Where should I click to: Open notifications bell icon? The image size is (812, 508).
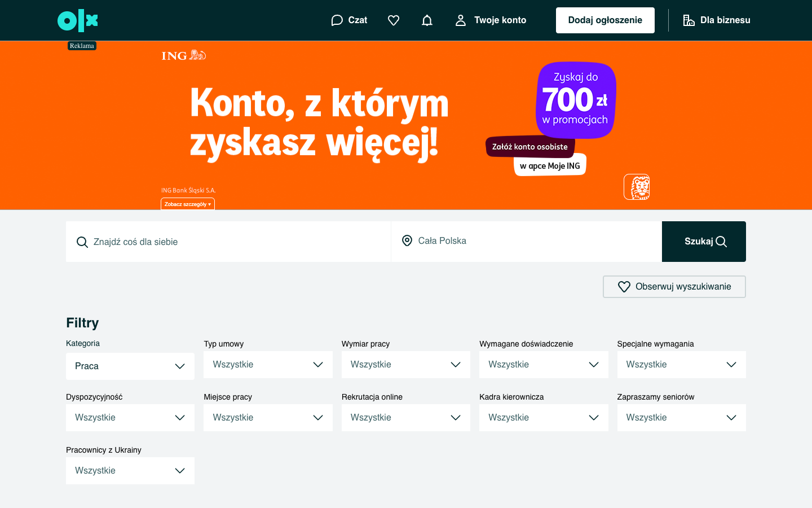[427, 20]
